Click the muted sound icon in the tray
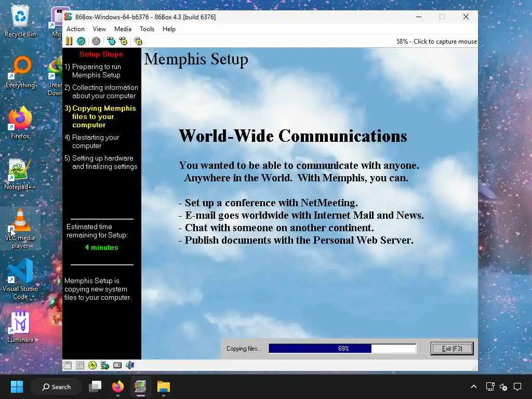The image size is (532, 399). [503, 387]
